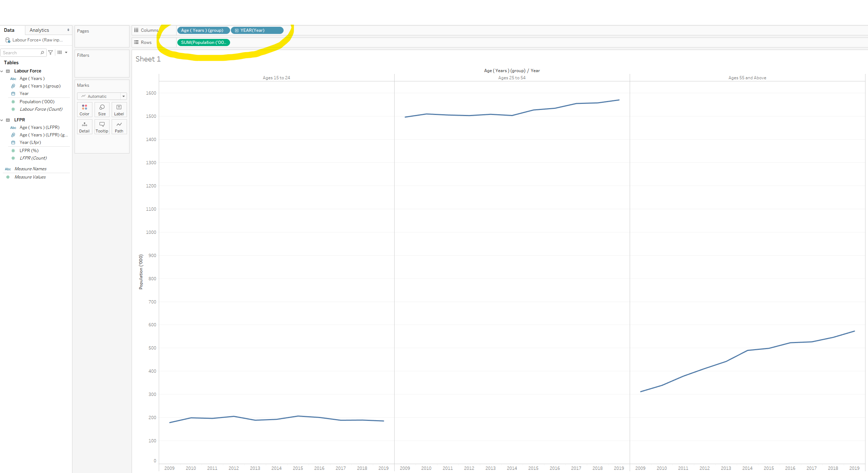Select the Path option on the Marks card
Image resolution: width=868 pixels, height=473 pixels.
119,126
